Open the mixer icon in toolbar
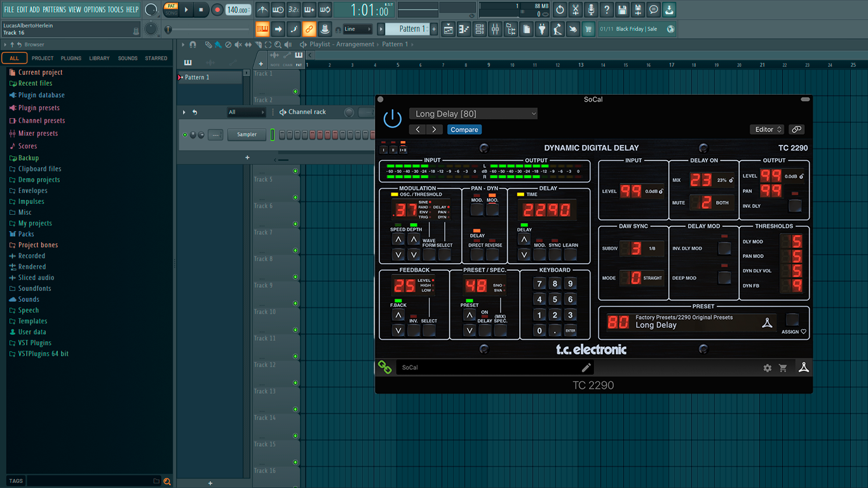The width and height of the screenshot is (868, 488). coord(495,29)
